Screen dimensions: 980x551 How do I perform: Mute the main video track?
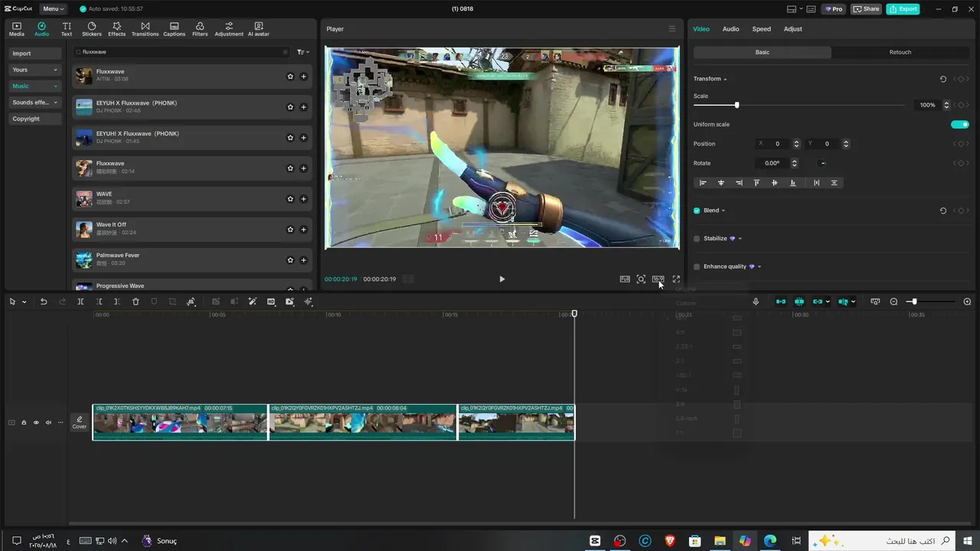click(48, 422)
